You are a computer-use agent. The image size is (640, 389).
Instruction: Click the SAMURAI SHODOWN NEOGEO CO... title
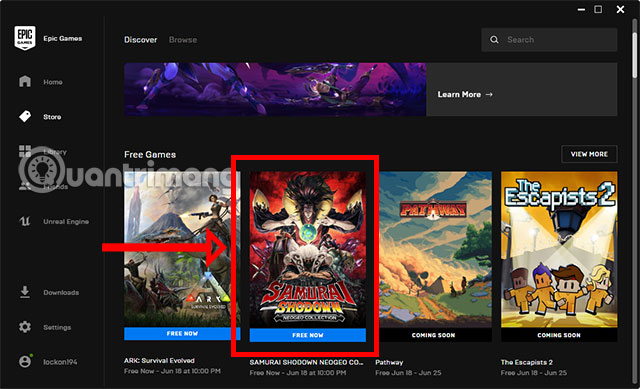click(x=306, y=362)
